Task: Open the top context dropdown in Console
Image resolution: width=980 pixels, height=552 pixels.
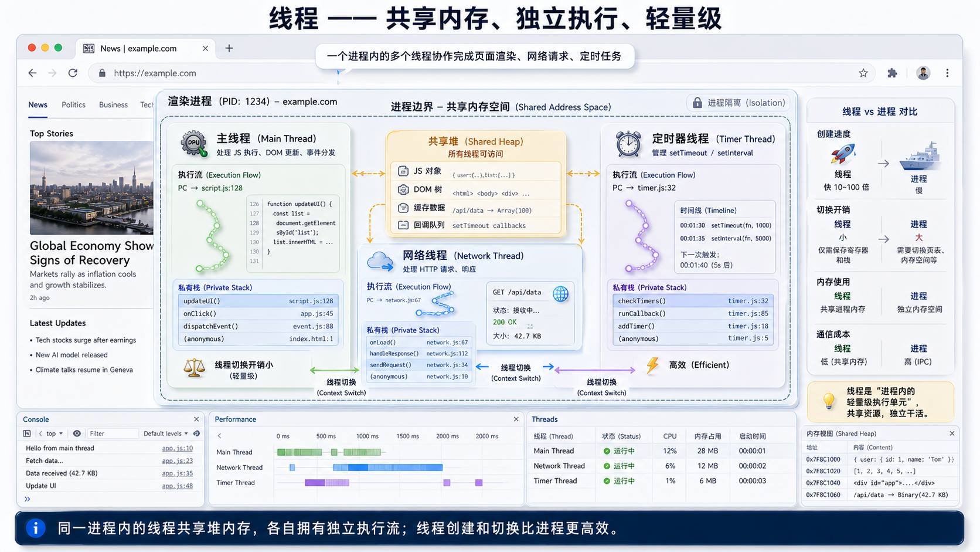Action: click(55, 434)
